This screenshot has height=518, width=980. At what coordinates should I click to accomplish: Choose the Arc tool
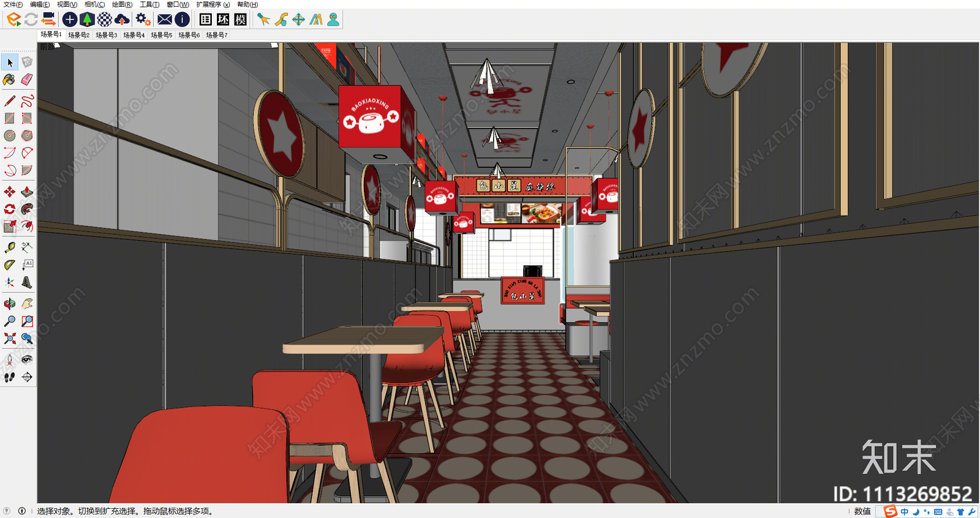point(10,152)
